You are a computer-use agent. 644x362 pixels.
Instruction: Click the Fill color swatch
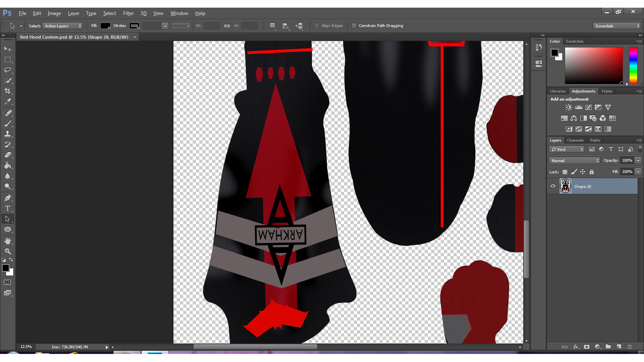click(x=105, y=26)
